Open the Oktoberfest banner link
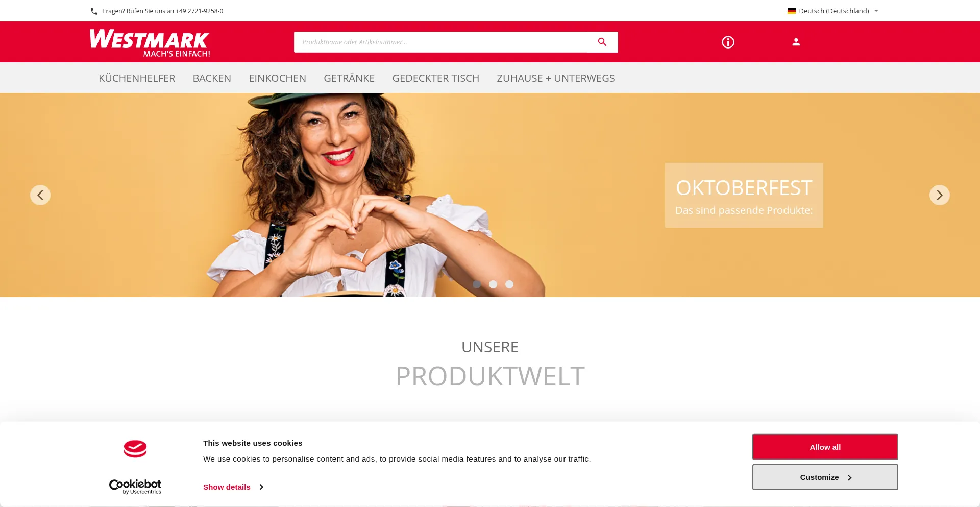Viewport: 980px width, 507px height. pos(744,195)
